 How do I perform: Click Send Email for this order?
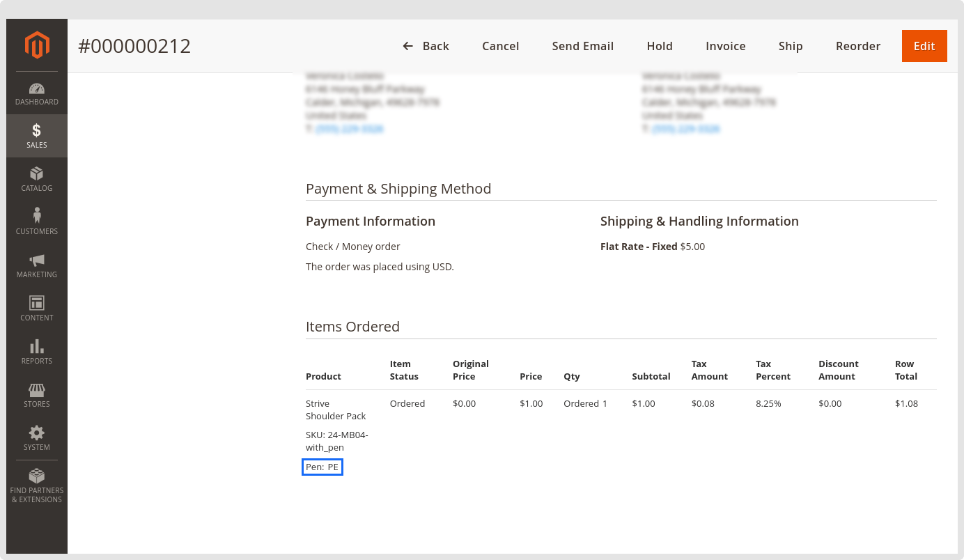[582, 46]
